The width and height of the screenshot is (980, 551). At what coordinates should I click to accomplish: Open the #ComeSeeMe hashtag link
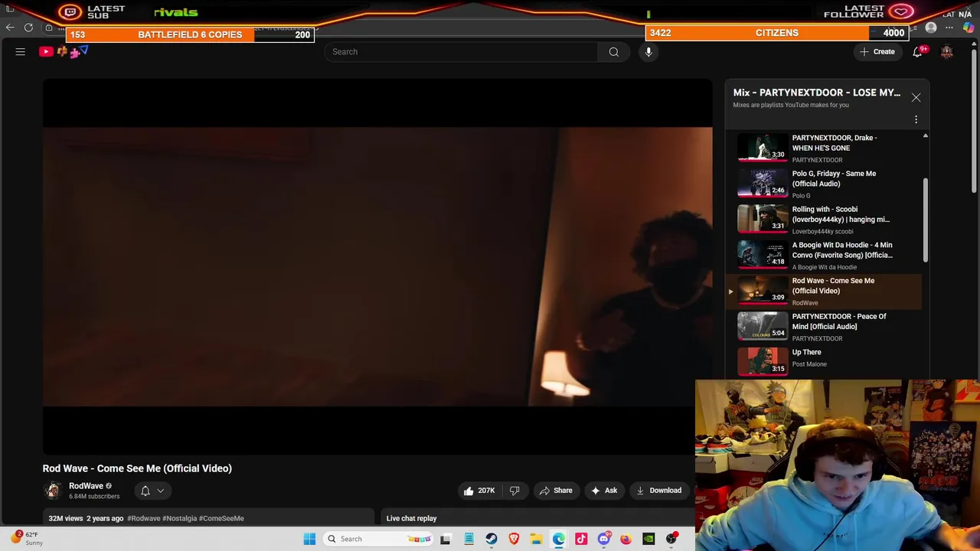tap(221, 519)
